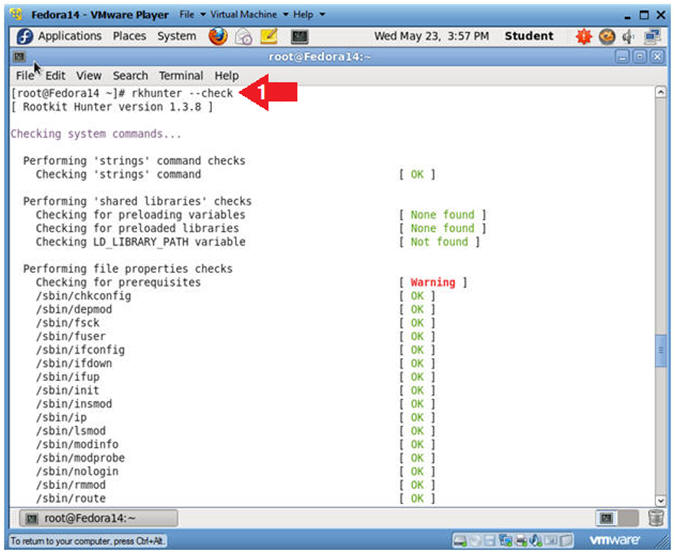Click the '/sbin/modprobe' line
675x554 pixels.
pyautogui.click(x=81, y=458)
